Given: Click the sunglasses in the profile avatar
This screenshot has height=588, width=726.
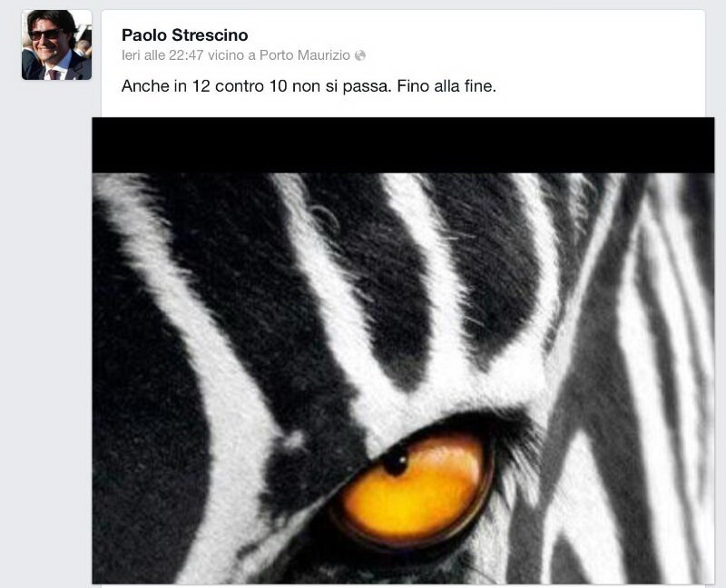Looking at the screenshot, I should click(47, 34).
